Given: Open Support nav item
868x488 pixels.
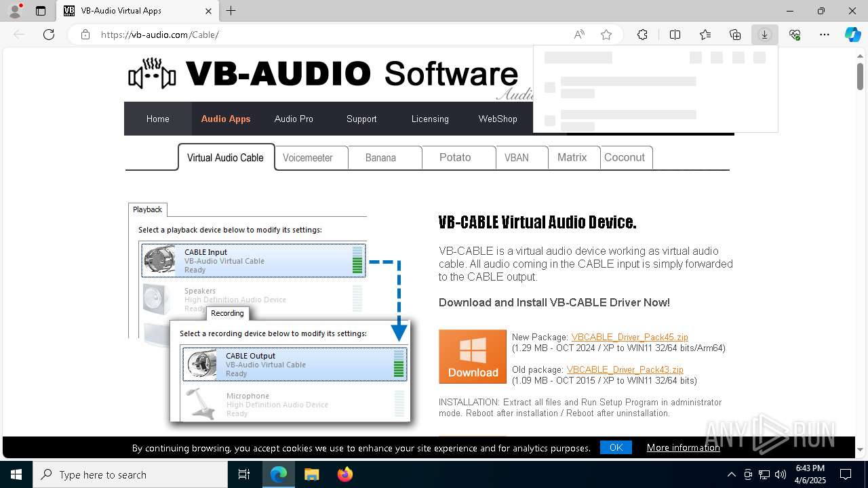Looking at the screenshot, I should tap(361, 119).
